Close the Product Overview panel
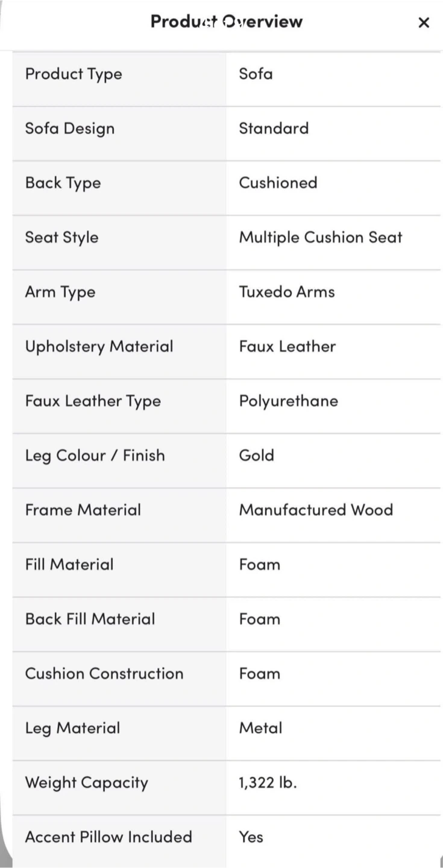Image resolution: width=443 pixels, height=868 pixels. (x=424, y=22)
